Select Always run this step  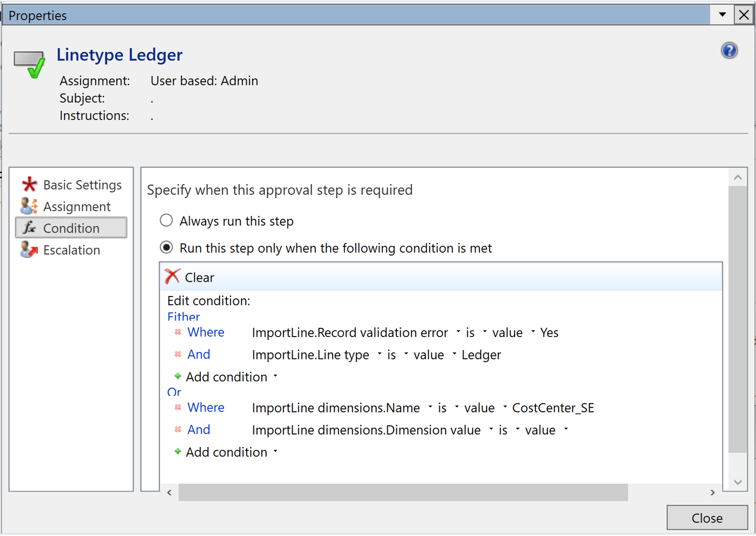166,220
